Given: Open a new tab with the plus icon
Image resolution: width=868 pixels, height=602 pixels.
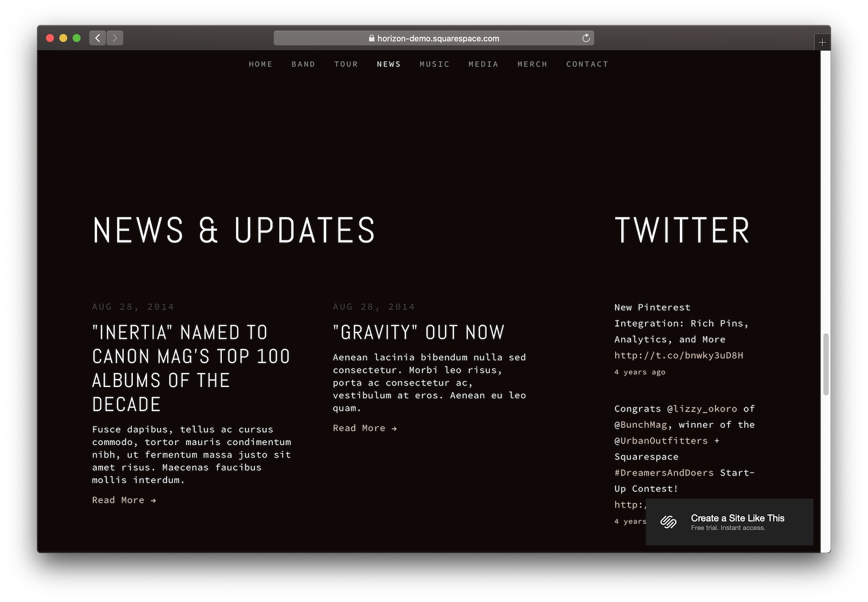Looking at the screenshot, I should point(822,42).
